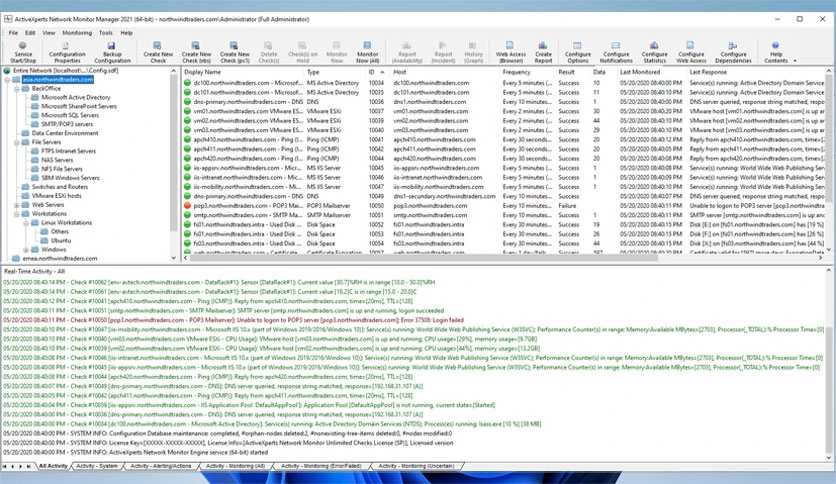Collapse the File Servers folder node
This screenshot has width=836, height=484.
pos(17,143)
